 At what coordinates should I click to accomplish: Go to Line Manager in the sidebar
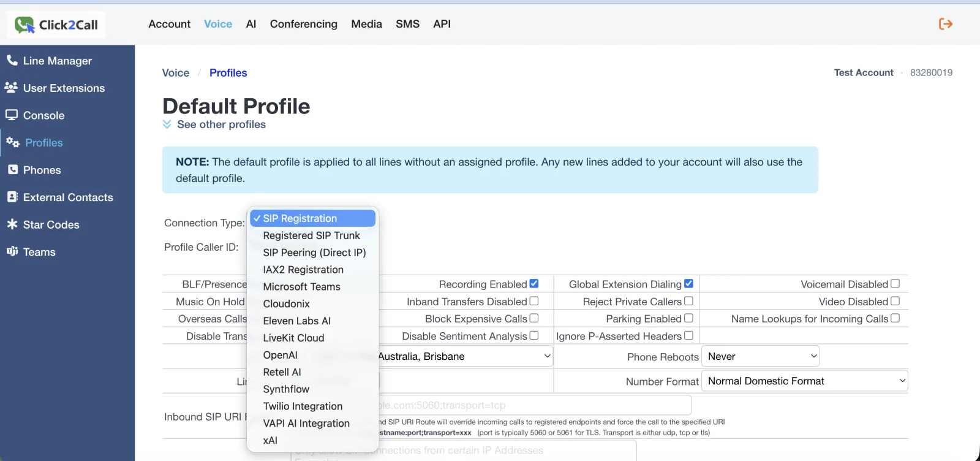click(58, 61)
